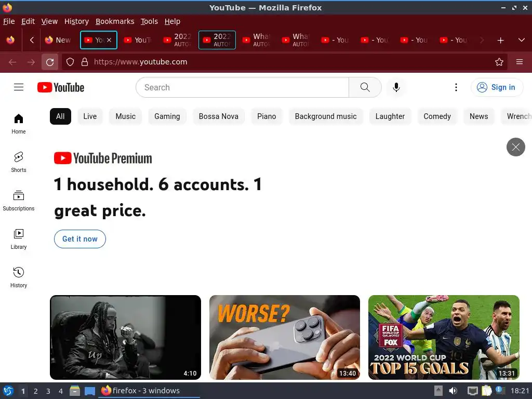The width and height of the screenshot is (532, 399).
Task: Open the Tools menu
Action: click(149, 21)
